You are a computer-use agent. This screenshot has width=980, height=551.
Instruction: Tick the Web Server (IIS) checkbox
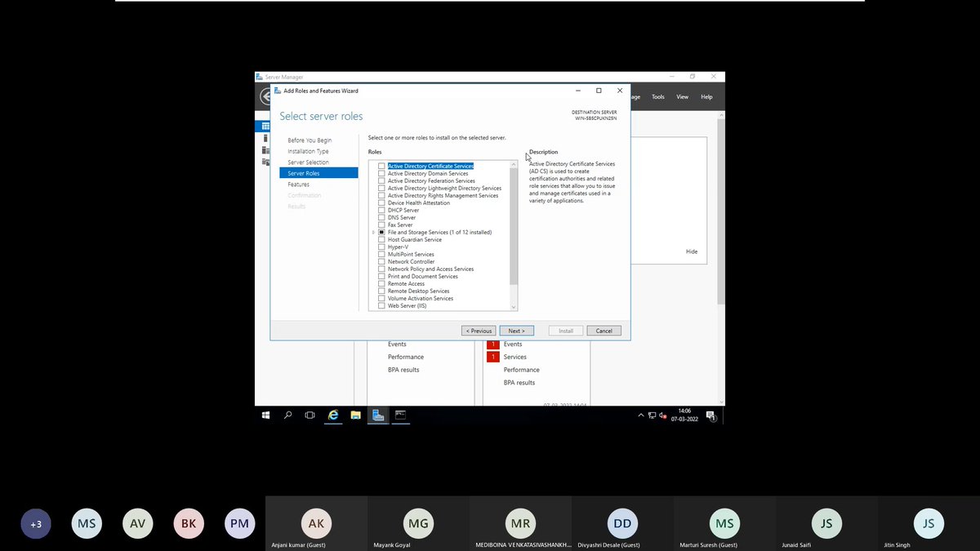point(381,306)
